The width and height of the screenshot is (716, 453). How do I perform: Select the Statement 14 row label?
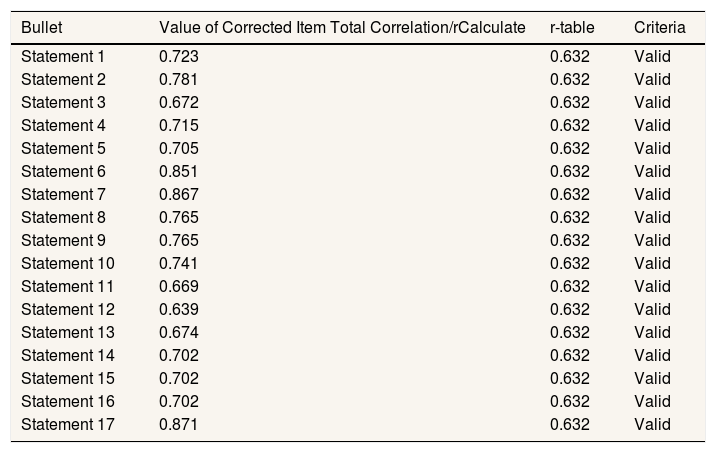67,355
